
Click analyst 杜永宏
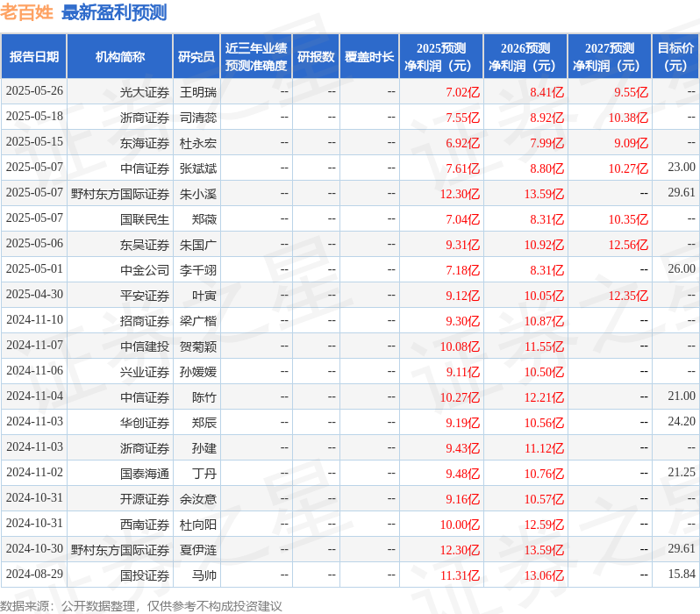click(x=198, y=143)
